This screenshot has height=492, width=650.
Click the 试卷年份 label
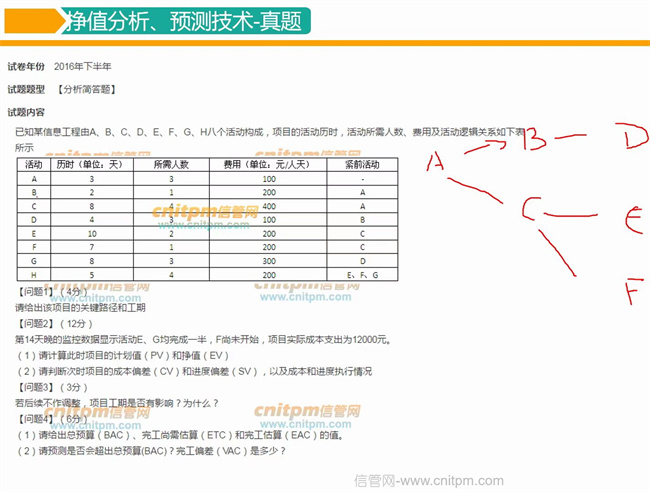26,67
